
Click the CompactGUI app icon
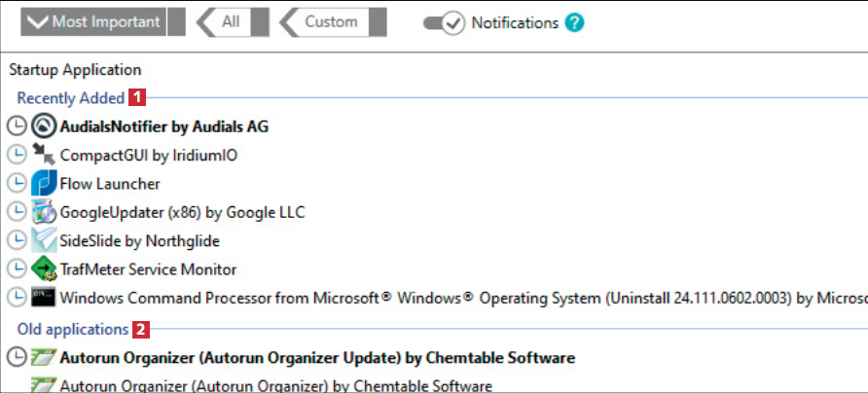44,154
